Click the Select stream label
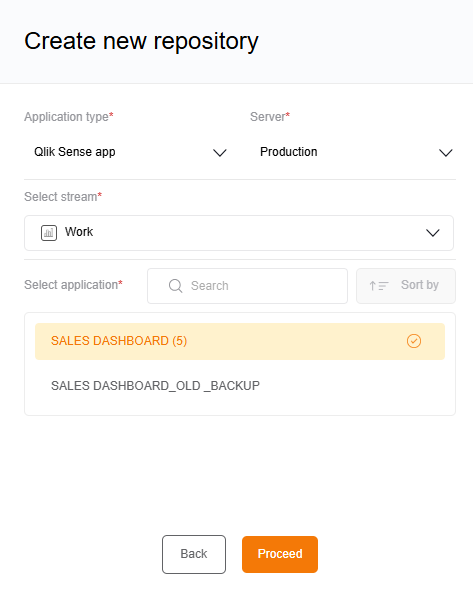 (63, 197)
